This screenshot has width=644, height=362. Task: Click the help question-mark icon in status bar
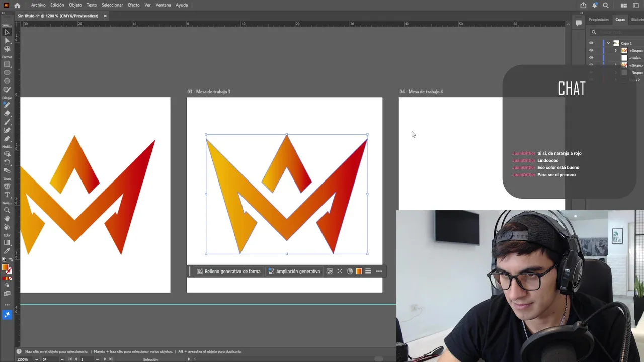pos(19,351)
